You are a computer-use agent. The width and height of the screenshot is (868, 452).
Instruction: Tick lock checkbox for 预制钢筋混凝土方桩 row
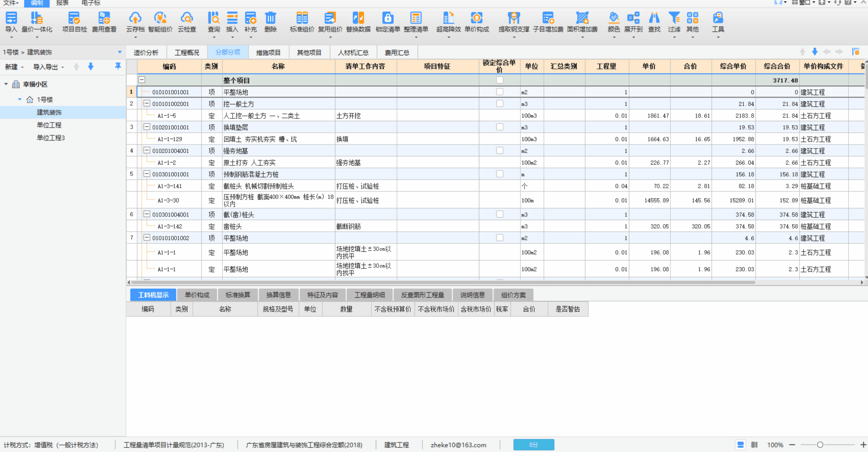[499, 174]
